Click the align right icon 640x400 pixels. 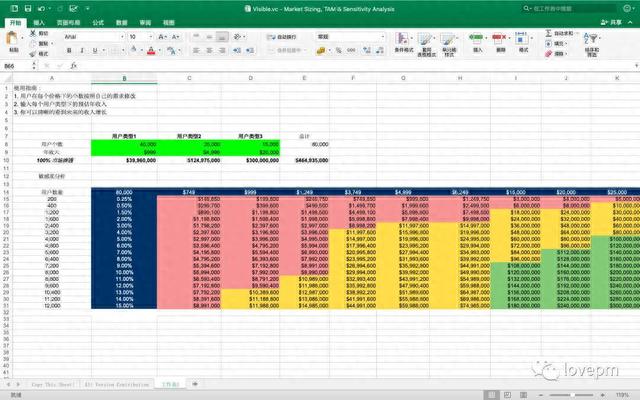tap(222, 51)
